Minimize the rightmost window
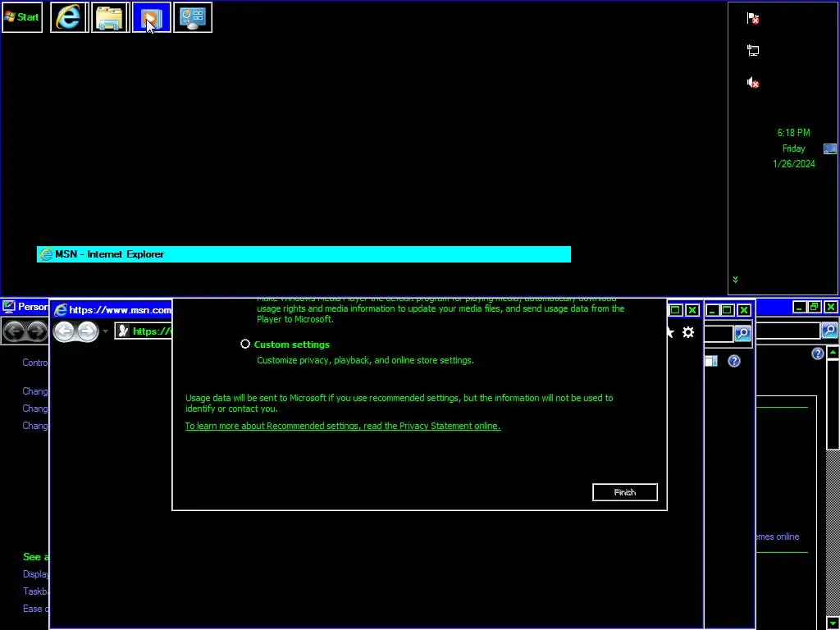Screen dimensions: 840x630 point(799,307)
